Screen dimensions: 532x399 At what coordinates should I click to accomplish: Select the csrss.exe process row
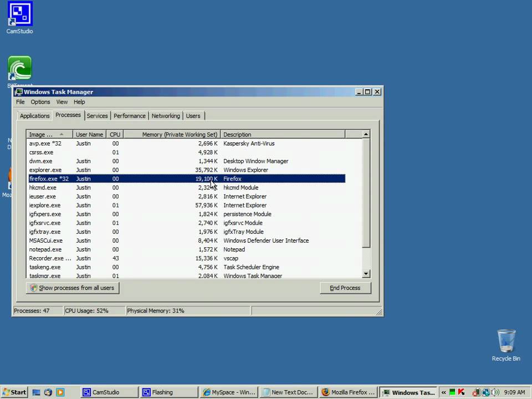tap(186, 152)
